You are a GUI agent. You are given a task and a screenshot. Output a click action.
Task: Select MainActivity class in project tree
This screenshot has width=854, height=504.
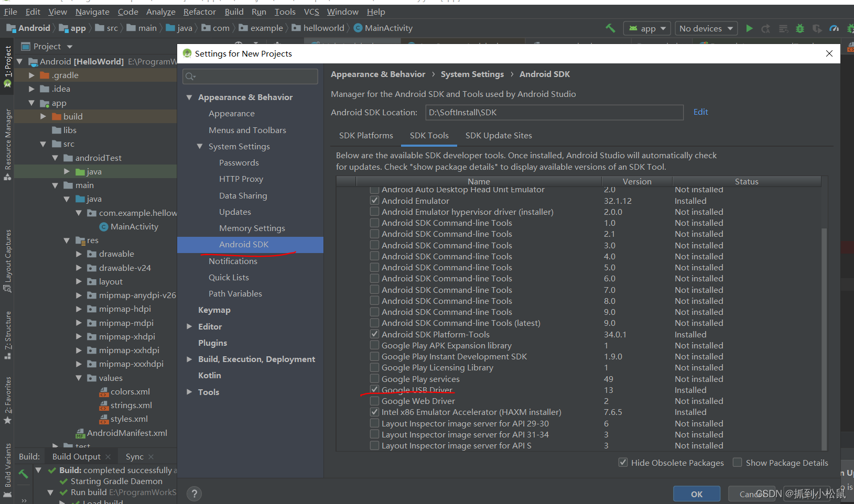click(x=128, y=226)
